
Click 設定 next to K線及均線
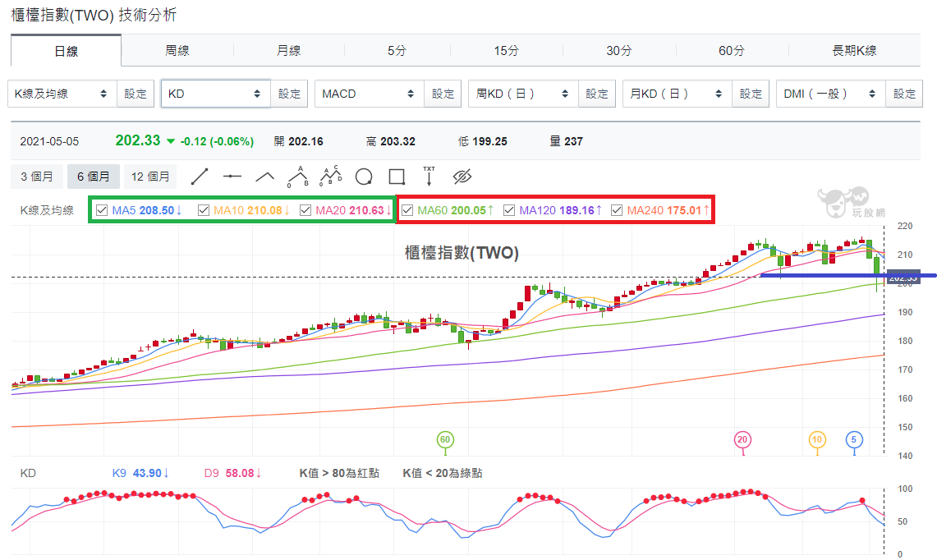[x=135, y=94]
